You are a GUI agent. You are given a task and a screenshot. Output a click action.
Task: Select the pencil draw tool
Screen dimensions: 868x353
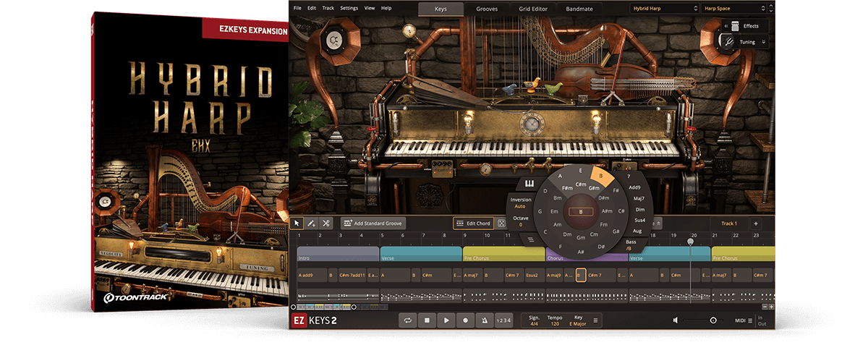pos(311,224)
